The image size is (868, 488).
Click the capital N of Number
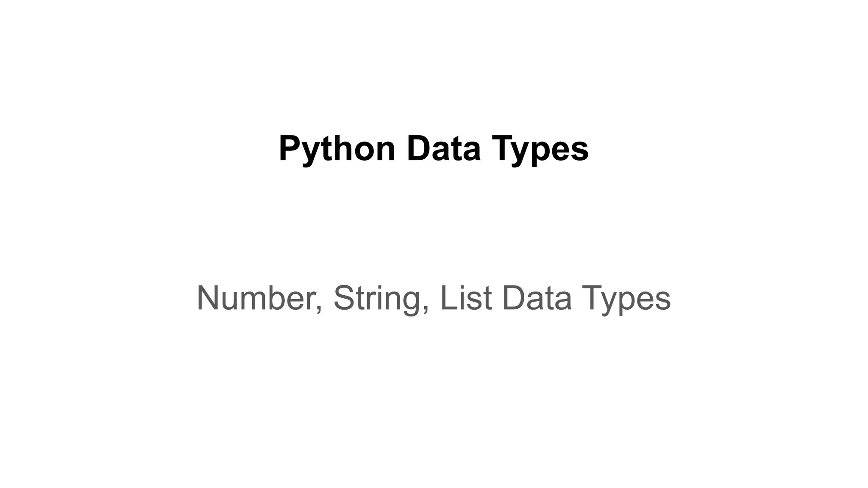[208, 298]
